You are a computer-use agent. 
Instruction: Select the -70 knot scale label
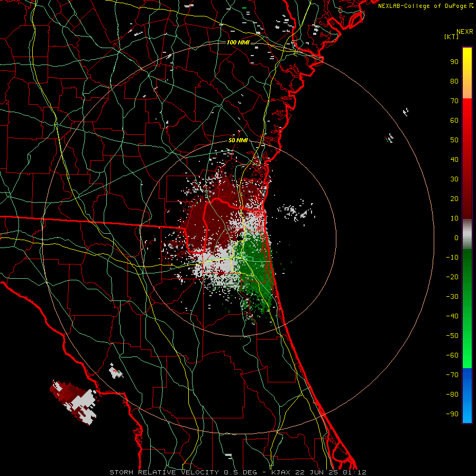point(452,375)
